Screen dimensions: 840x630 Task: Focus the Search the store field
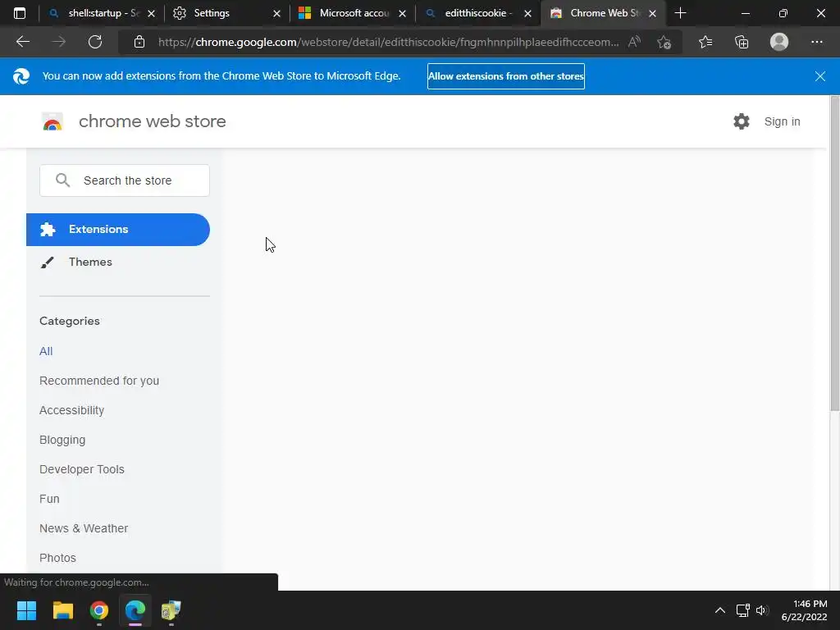click(x=125, y=180)
